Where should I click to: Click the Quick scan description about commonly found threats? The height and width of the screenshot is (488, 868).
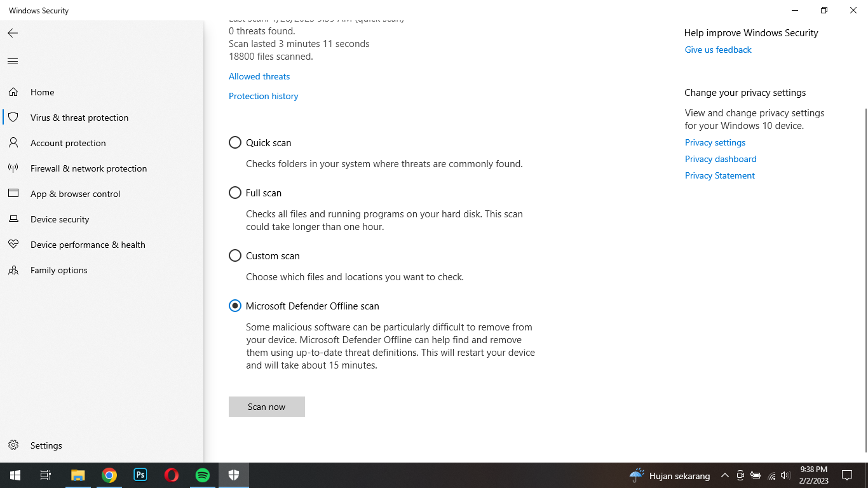(384, 164)
